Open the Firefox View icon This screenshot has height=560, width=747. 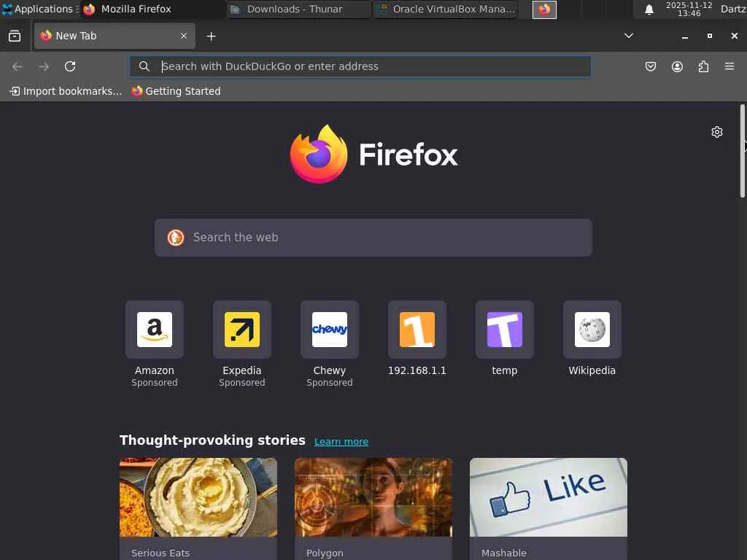[x=15, y=36]
